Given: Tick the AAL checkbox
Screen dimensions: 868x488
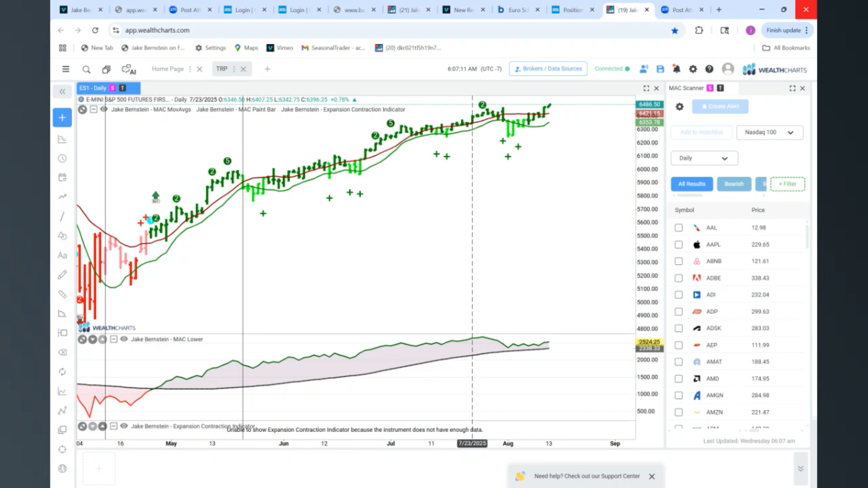Looking at the screenshot, I should [x=679, y=228].
